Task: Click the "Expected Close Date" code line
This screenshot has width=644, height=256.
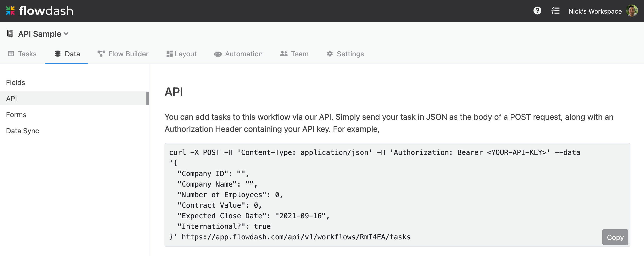Action: [253, 216]
